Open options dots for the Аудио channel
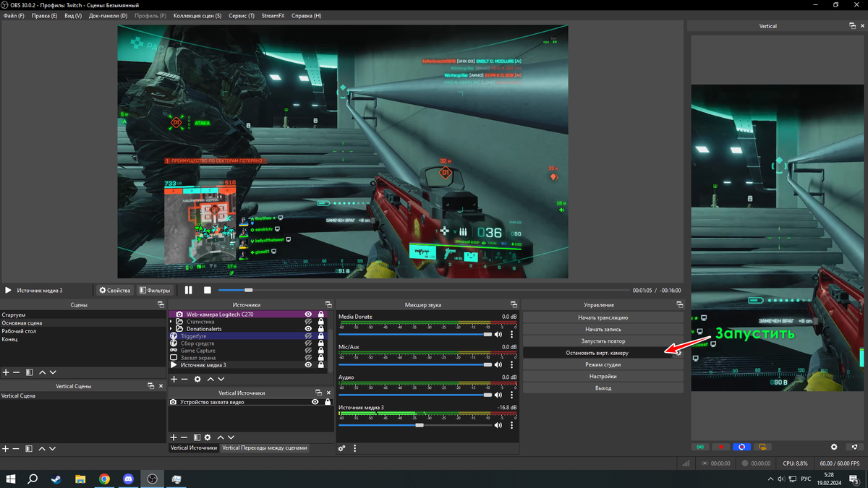 click(511, 395)
